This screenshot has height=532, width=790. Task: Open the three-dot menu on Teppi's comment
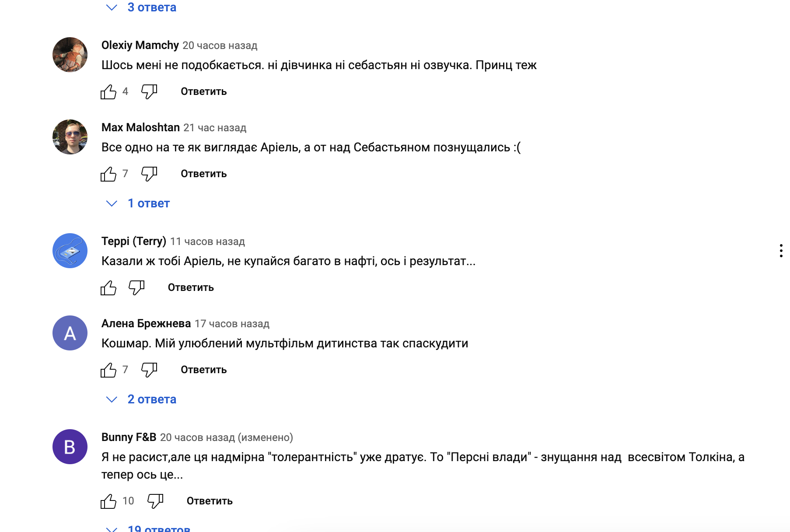coord(781,251)
